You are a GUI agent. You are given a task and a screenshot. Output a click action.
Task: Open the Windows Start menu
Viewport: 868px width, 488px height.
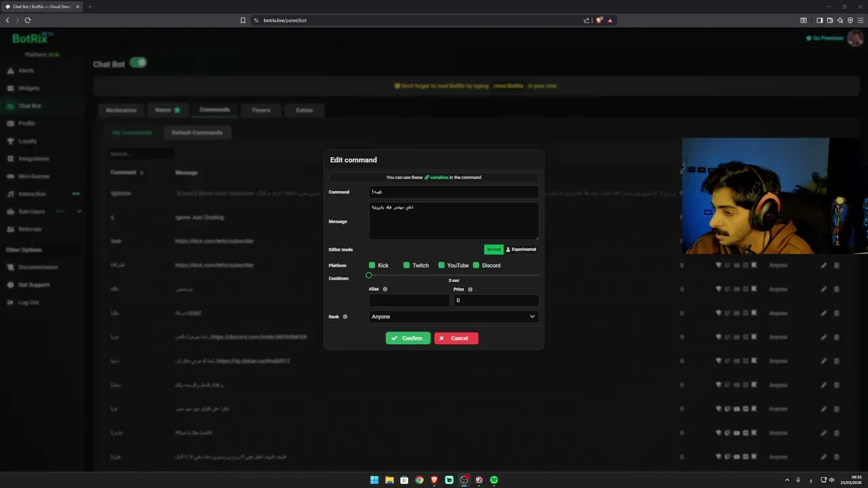point(374,480)
